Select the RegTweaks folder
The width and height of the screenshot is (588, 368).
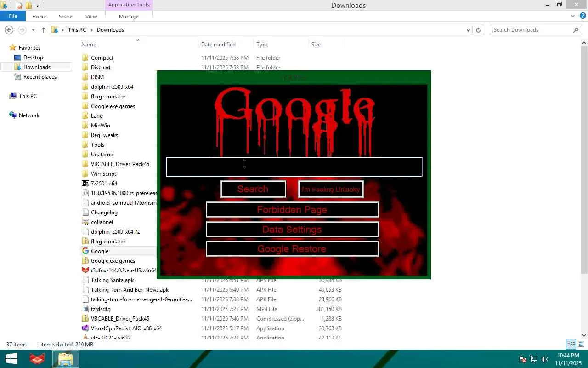pos(104,135)
